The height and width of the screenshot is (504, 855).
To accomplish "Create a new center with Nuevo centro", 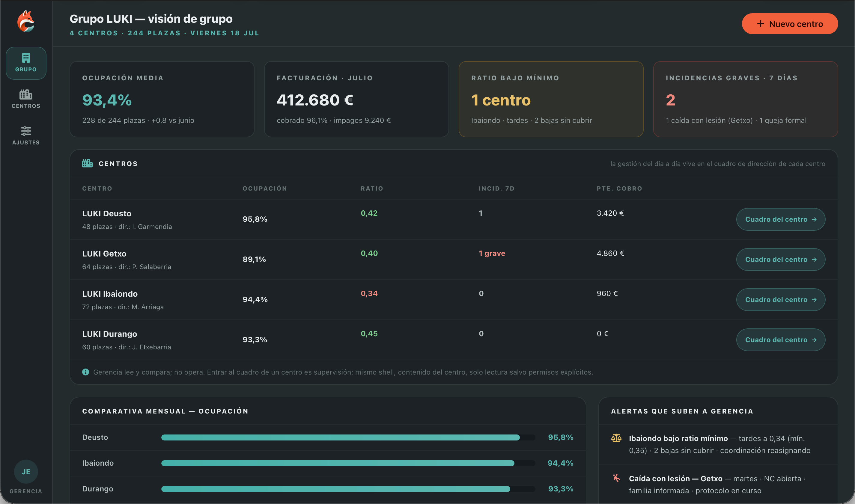I will pyautogui.click(x=790, y=24).
